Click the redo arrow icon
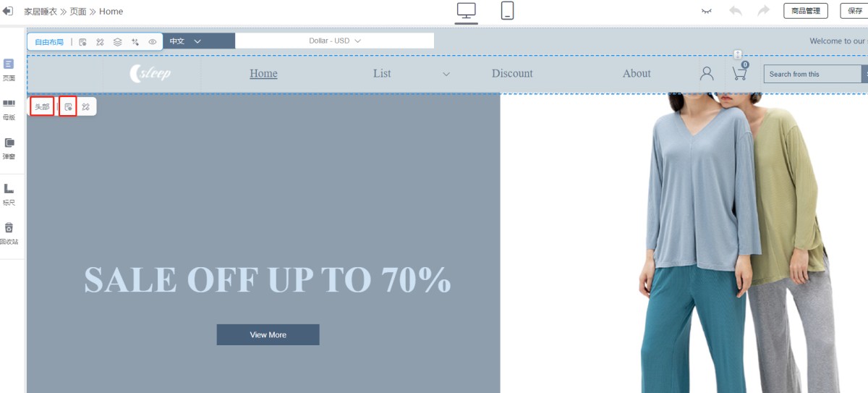Screen dimensions: 868x393 tap(763, 11)
